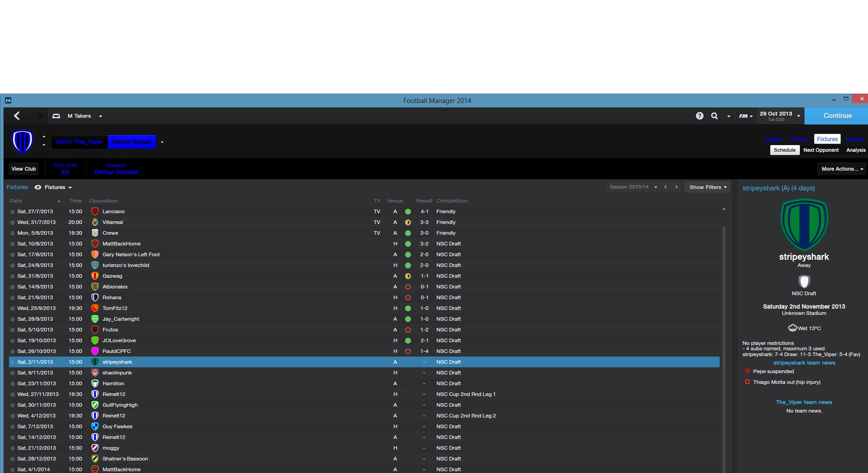This screenshot has height=473, width=868.
Task: Click the GullFlyingHigh club badge
Action: pyautogui.click(x=95, y=405)
